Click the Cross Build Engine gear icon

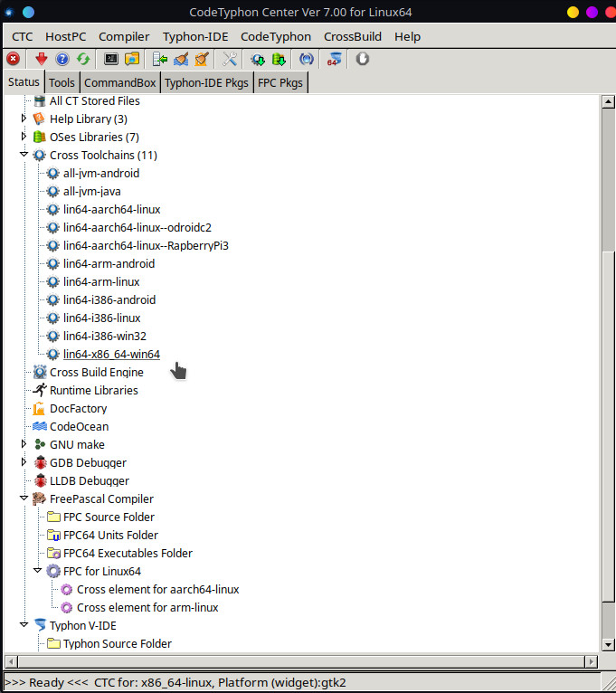click(40, 372)
